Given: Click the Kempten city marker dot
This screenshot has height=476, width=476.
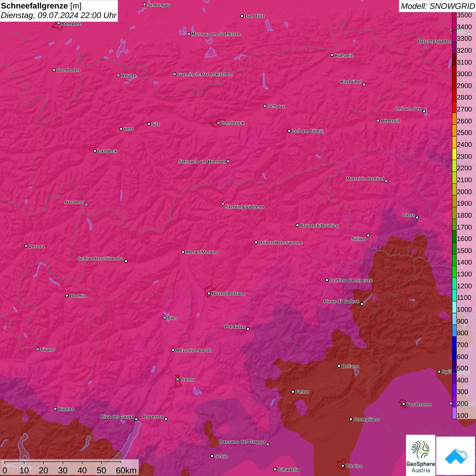Looking at the screenshot, I should pyautogui.click(x=58, y=23).
